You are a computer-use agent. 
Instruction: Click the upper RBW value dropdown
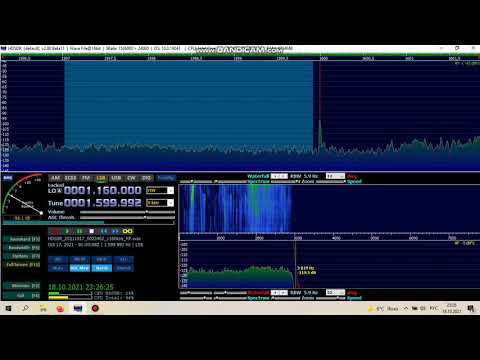pyautogui.click(x=335, y=176)
